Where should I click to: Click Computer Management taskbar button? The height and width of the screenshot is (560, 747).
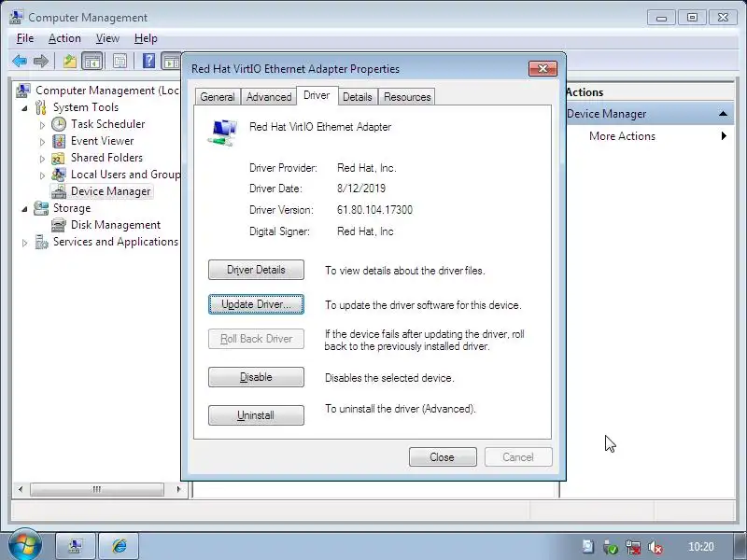76,546
